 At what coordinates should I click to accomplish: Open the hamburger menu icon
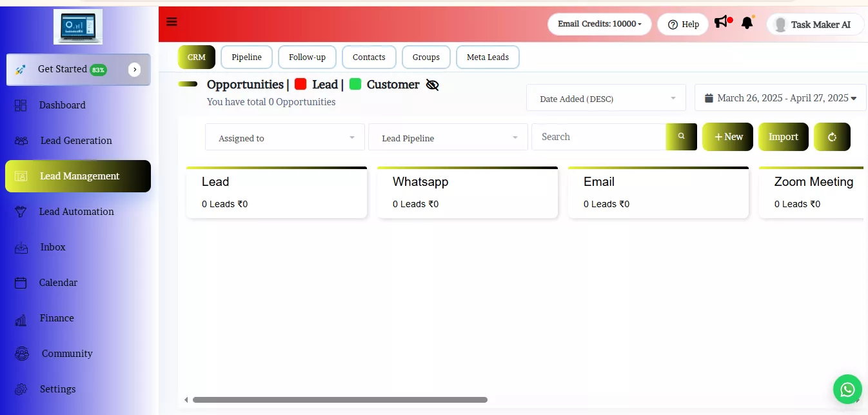[172, 22]
